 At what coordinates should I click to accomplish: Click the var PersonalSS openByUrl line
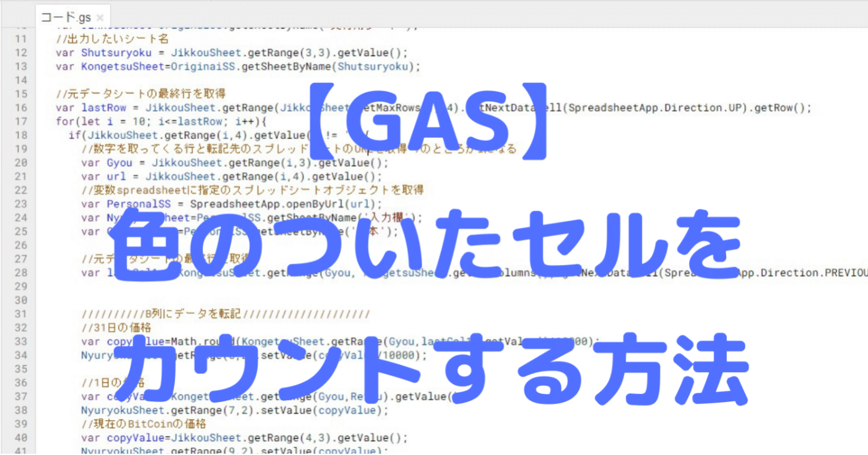point(232,204)
